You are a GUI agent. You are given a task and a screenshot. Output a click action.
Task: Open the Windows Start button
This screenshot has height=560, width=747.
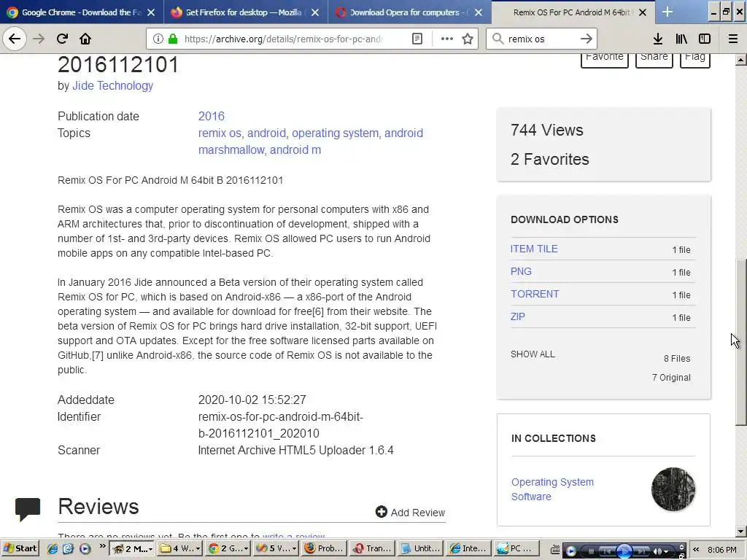pos(20,548)
